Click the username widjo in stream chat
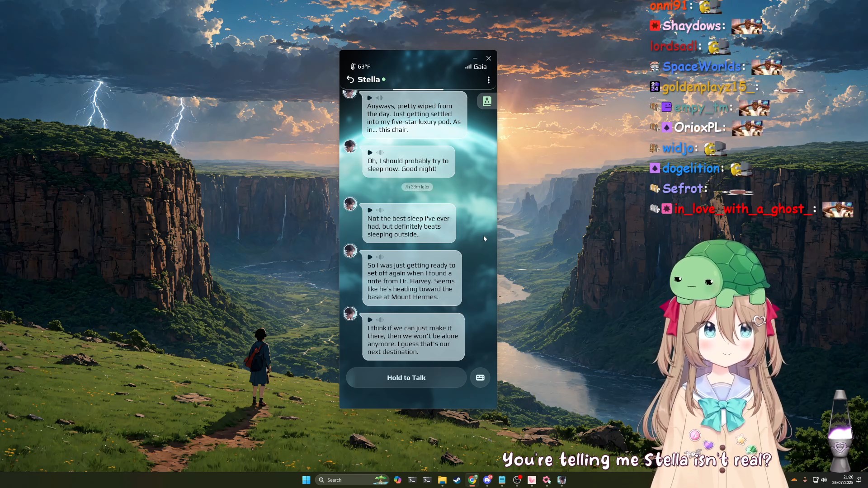The width and height of the screenshot is (868, 488). point(678,148)
